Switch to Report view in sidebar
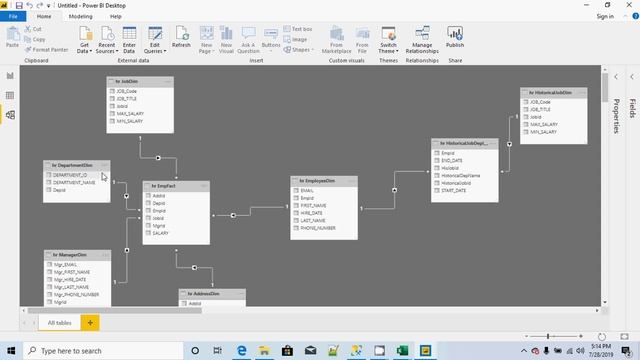The image size is (640, 360). (x=10, y=76)
